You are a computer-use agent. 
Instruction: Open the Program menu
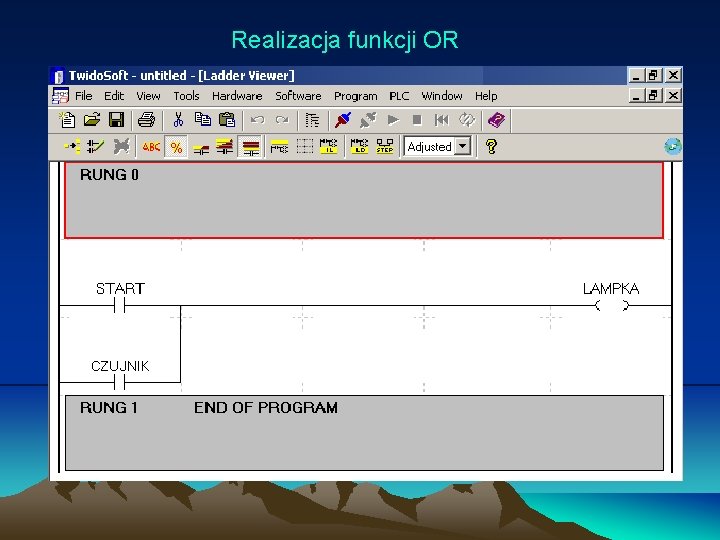pyautogui.click(x=355, y=96)
